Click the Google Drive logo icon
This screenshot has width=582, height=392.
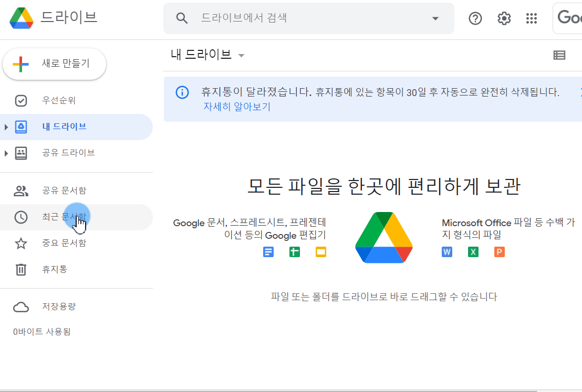point(22,18)
